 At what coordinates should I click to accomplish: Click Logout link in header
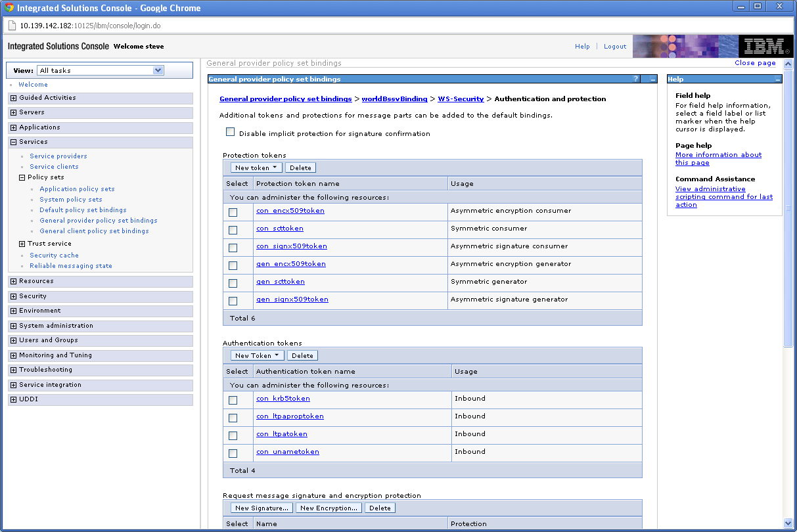click(x=615, y=47)
